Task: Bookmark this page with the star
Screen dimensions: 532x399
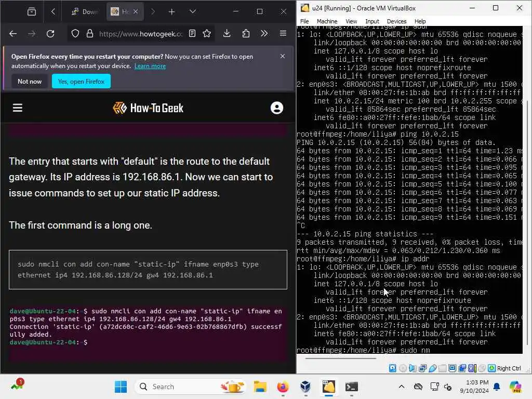Action: click(207, 33)
